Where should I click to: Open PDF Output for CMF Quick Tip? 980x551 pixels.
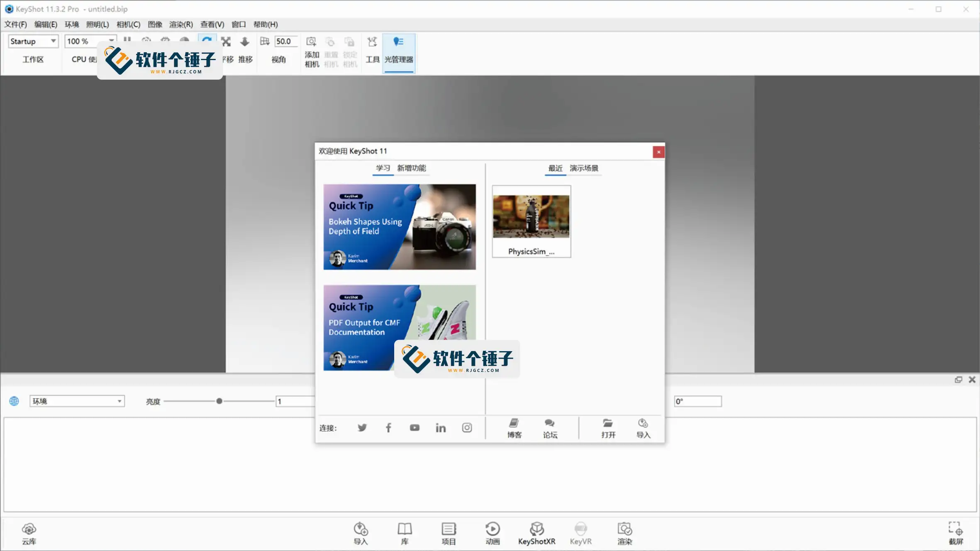coord(400,328)
